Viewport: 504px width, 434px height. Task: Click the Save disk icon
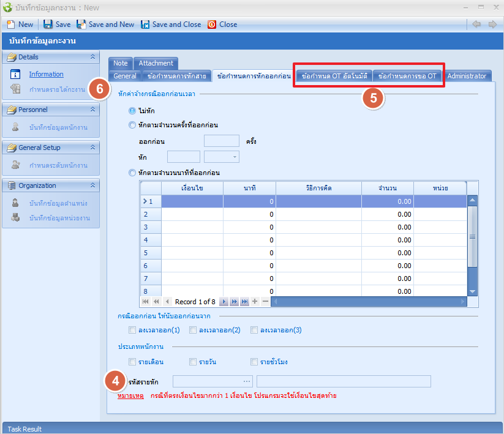click(x=48, y=24)
